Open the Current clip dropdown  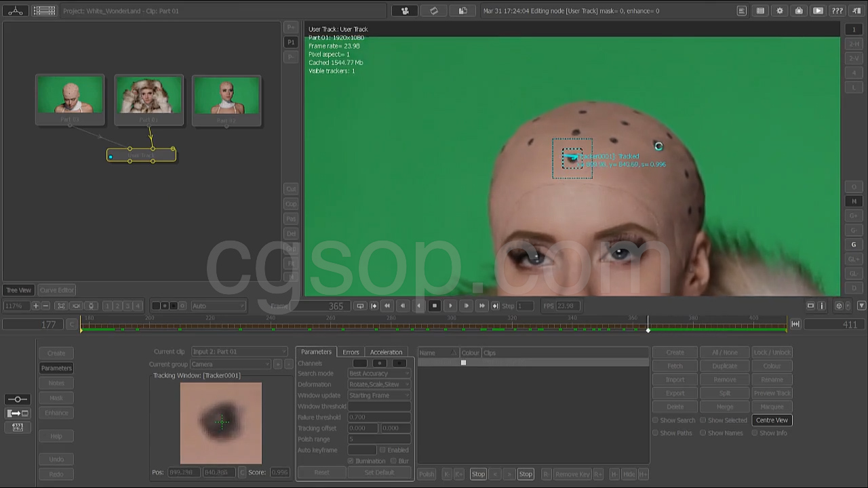[239, 352]
